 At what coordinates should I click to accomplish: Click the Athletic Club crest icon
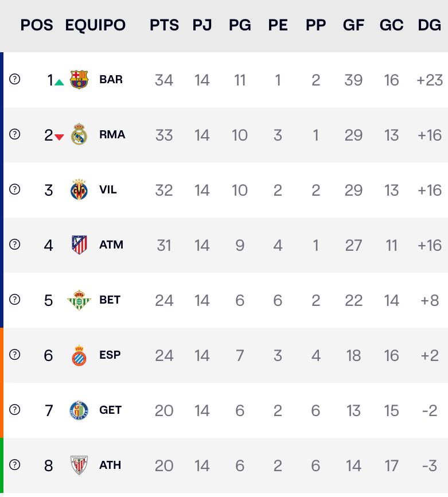(79, 465)
